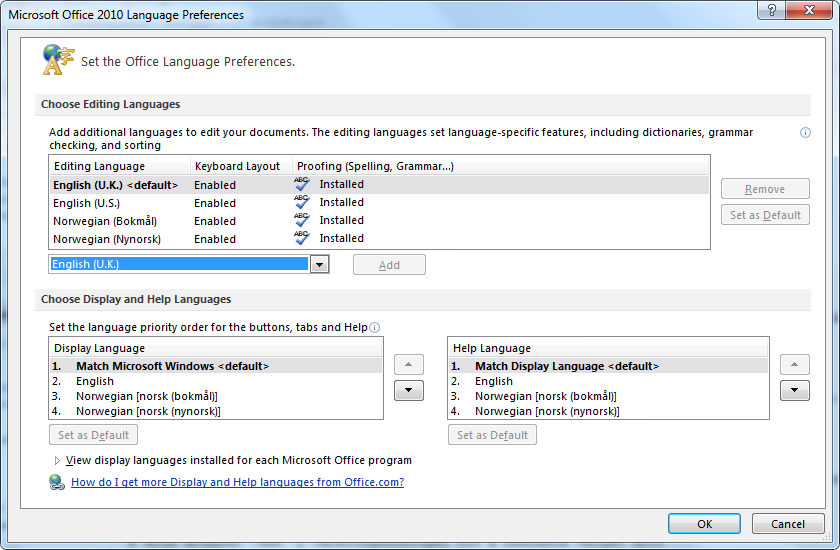Screen dimensions: 840x550
Task: Move display language down with arrow button
Action: click(408, 391)
